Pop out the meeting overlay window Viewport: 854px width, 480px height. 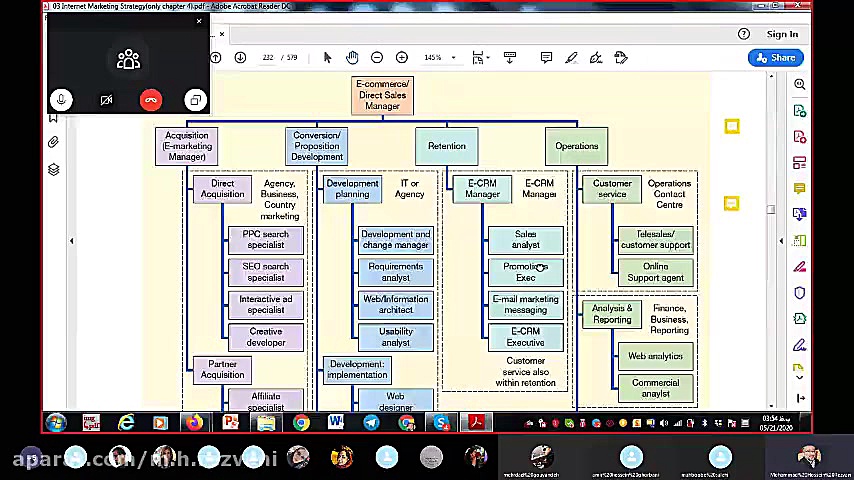pyautogui.click(x=196, y=100)
